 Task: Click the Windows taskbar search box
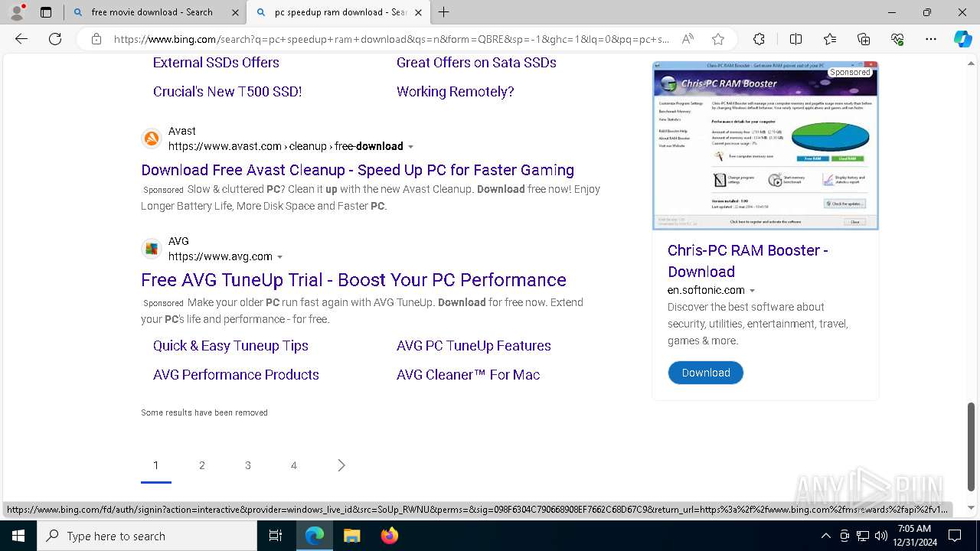click(x=147, y=536)
